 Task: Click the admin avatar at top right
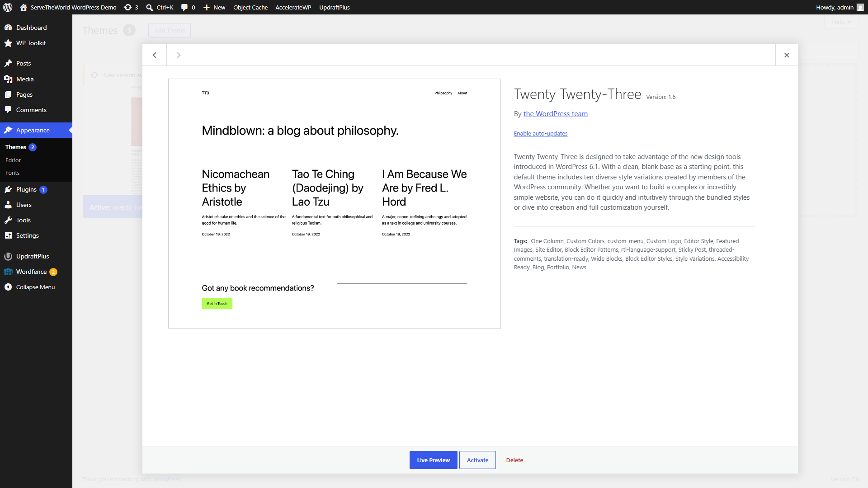coord(860,7)
